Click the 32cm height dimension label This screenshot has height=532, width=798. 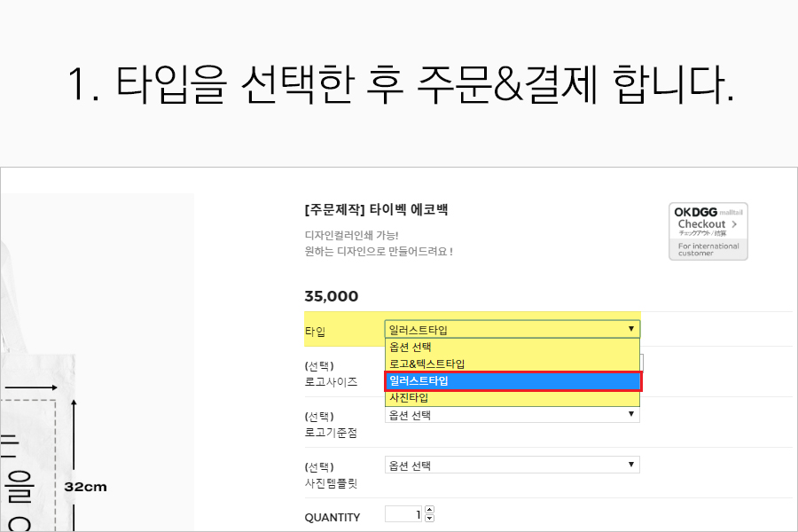click(x=85, y=487)
